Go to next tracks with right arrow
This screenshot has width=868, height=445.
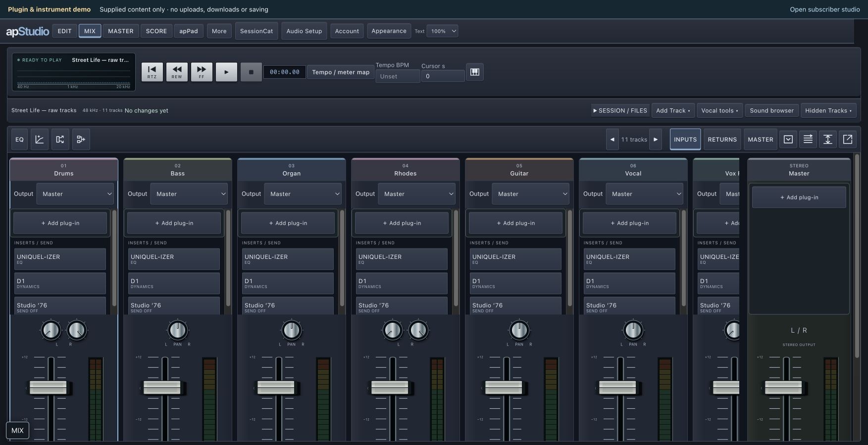click(656, 140)
